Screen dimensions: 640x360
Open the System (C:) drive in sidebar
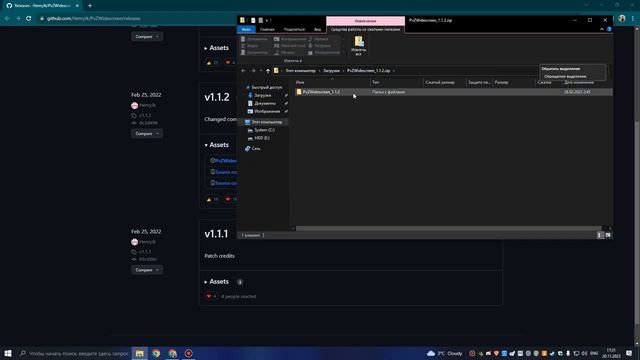click(x=264, y=130)
